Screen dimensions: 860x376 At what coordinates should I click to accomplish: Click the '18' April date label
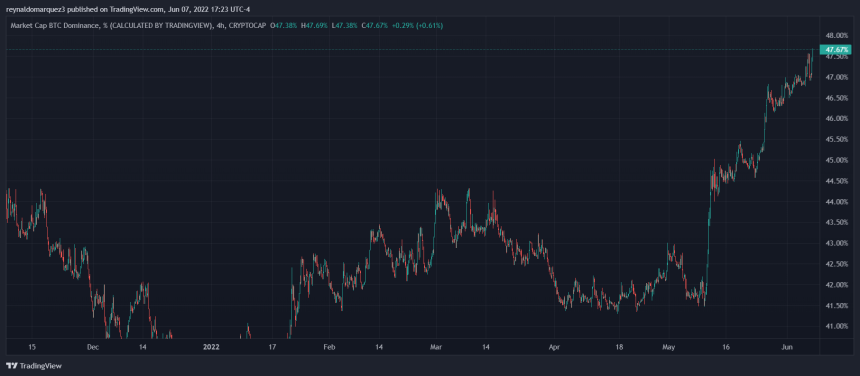point(618,347)
